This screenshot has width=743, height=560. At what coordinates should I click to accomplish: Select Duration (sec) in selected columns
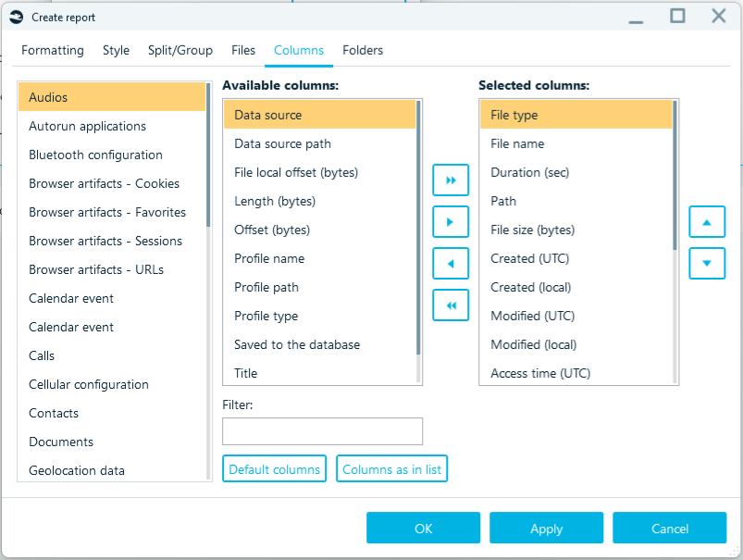(576, 172)
